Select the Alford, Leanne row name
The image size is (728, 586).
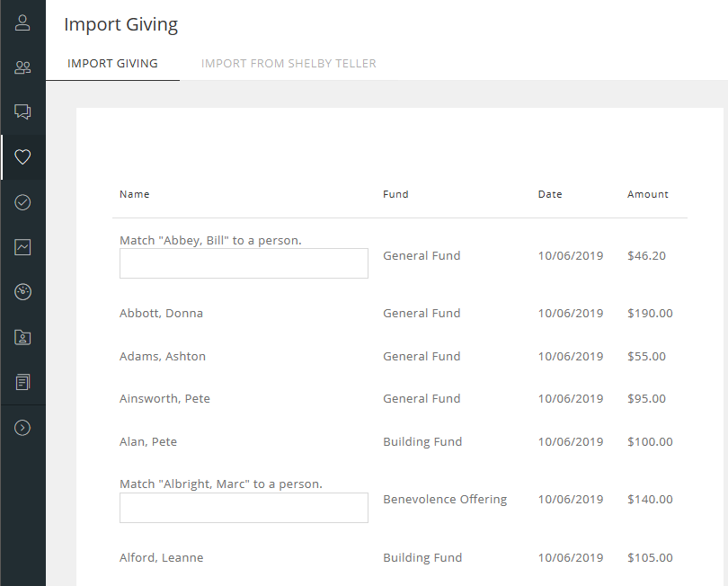(x=162, y=558)
